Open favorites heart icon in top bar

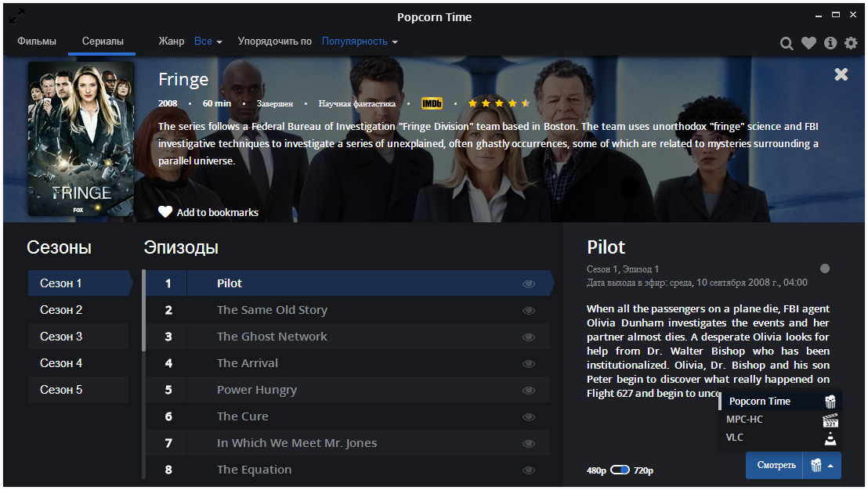pyautogui.click(x=808, y=42)
